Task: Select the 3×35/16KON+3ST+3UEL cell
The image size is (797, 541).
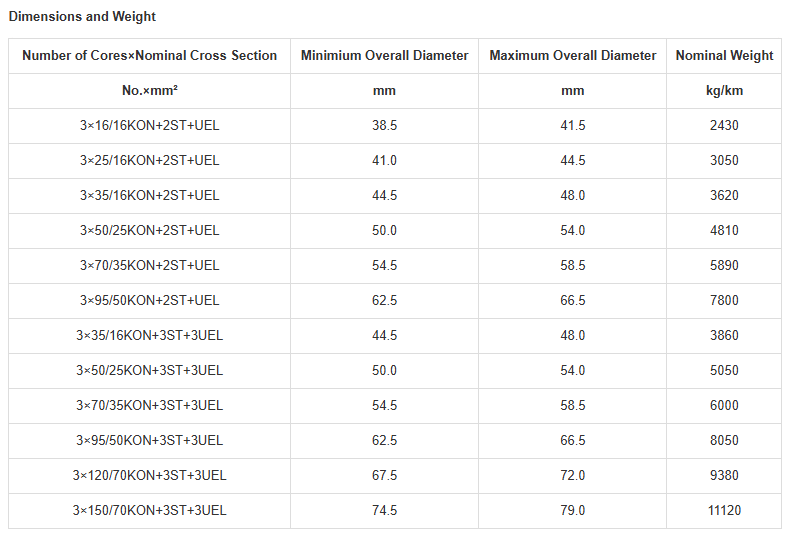Action: point(149,336)
